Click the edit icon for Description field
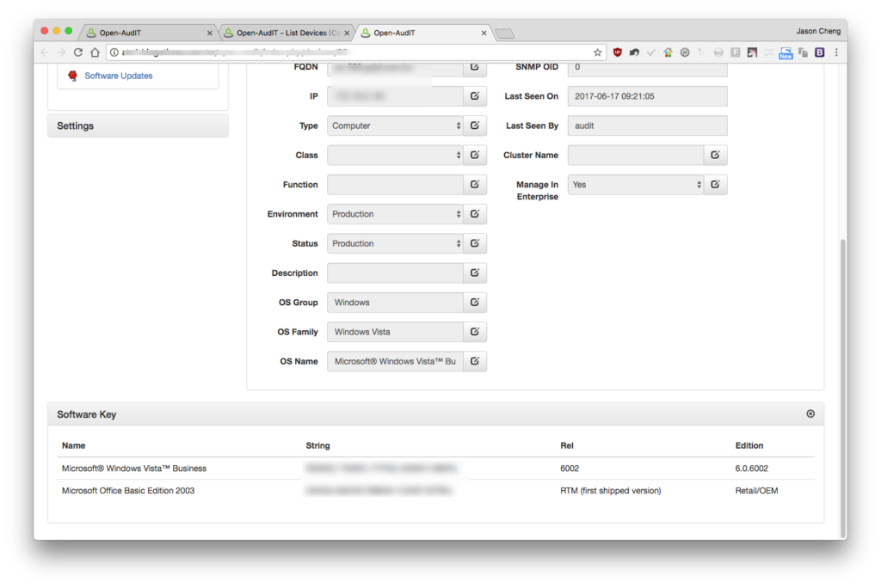The height and width of the screenshot is (588, 881). 475,273
